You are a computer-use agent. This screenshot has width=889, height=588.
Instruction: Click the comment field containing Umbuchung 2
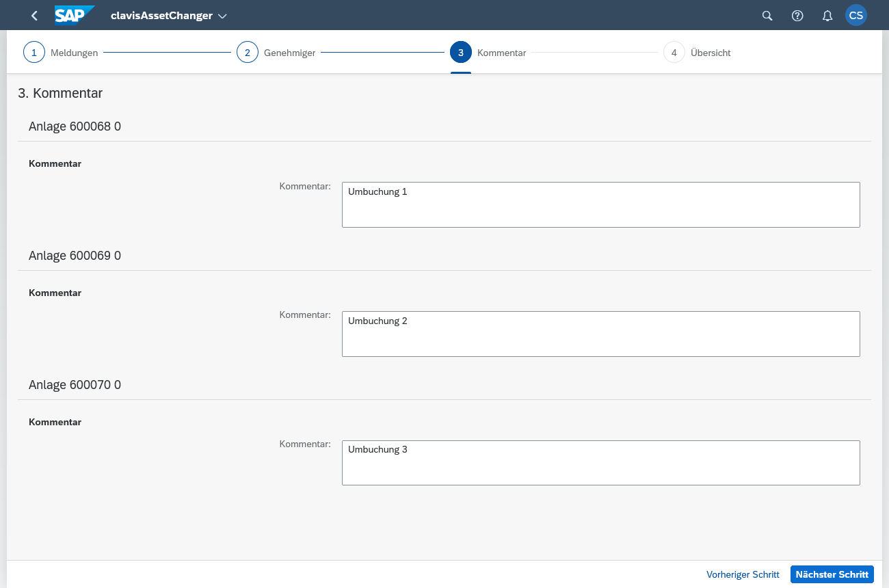(600, 334)
